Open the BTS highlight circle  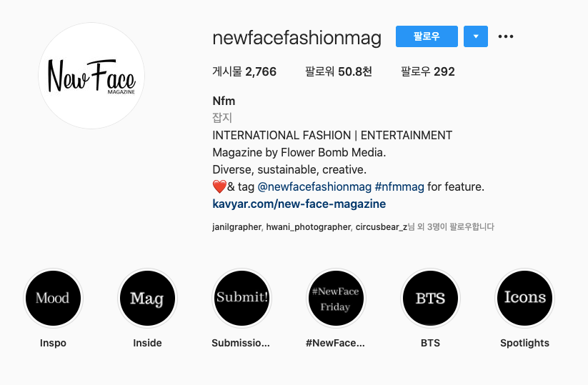coord(431,299)
